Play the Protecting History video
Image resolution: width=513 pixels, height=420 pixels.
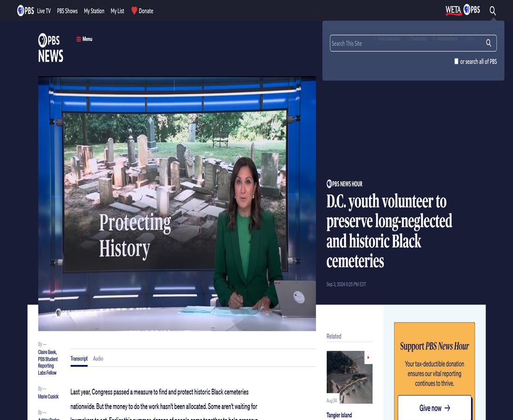point(177,203)
